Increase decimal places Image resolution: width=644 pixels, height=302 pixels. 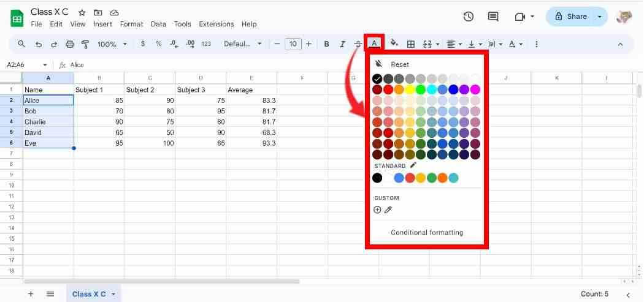click(191, 44)
